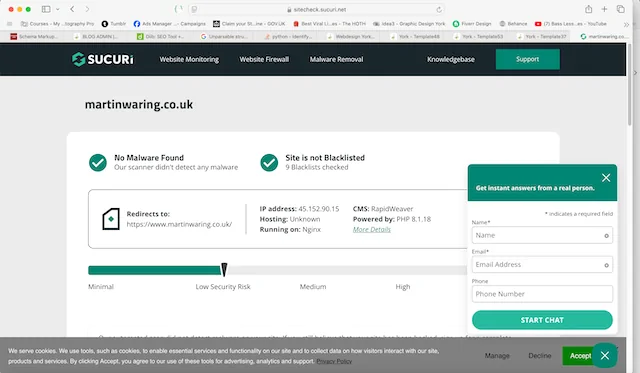The image size is (640, 373).
Task: Click the Safari forward arrow
Action: [87, 9]
